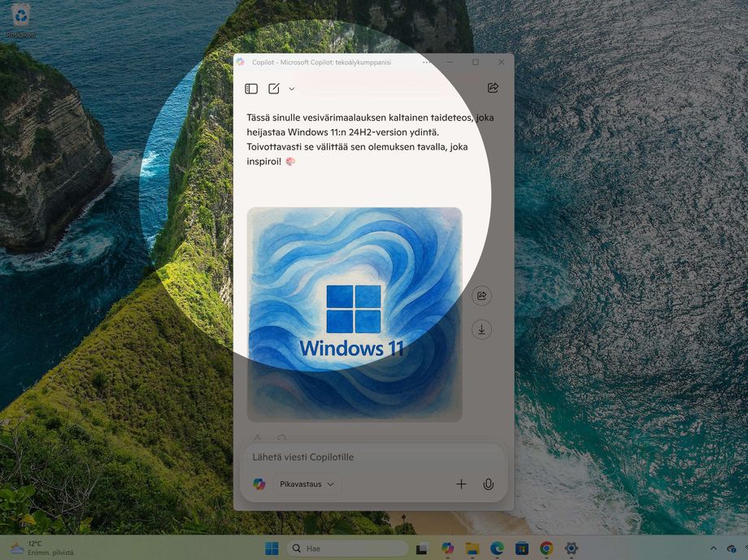Click the share conversation icon at top
The height and width of the screenshot is (560, 748).
click(493, 88)
